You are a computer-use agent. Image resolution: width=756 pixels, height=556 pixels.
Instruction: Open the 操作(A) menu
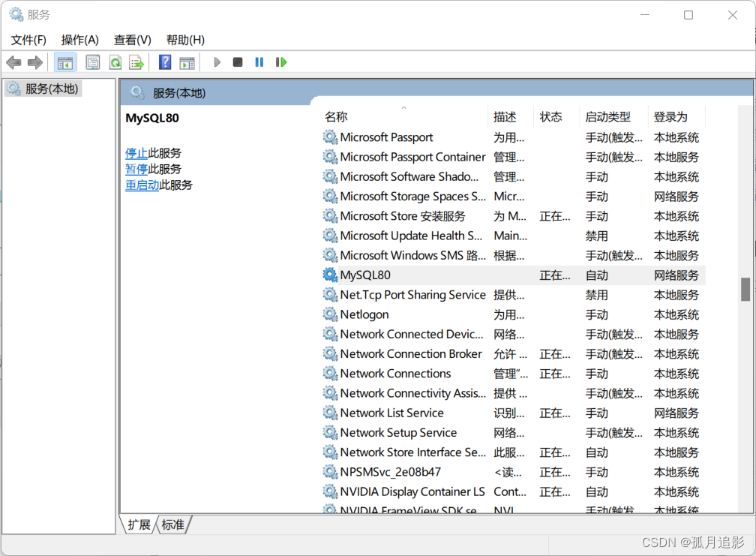[80, 40]
